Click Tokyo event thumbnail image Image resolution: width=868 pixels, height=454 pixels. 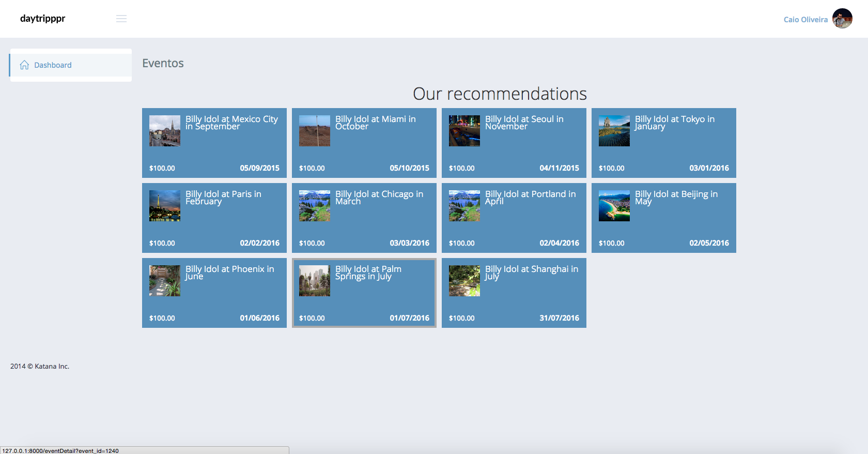(614, 131)
